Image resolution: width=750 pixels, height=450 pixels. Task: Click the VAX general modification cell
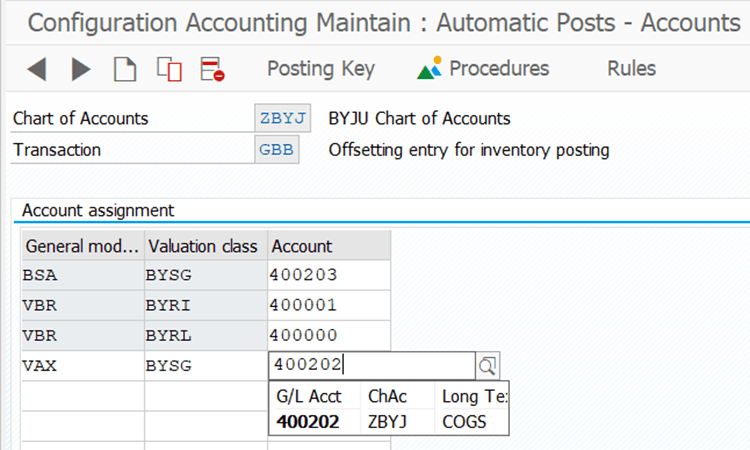[82, 366]
